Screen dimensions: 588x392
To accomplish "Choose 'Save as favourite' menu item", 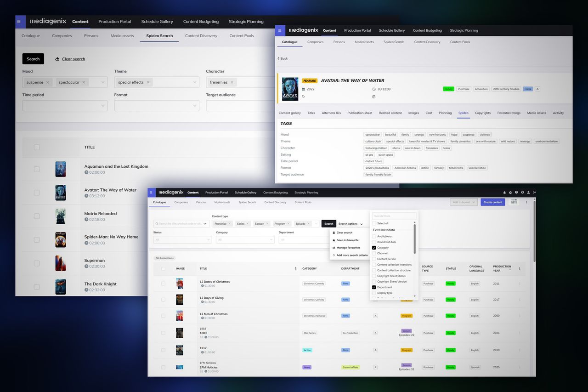I will tap(345, 240).
